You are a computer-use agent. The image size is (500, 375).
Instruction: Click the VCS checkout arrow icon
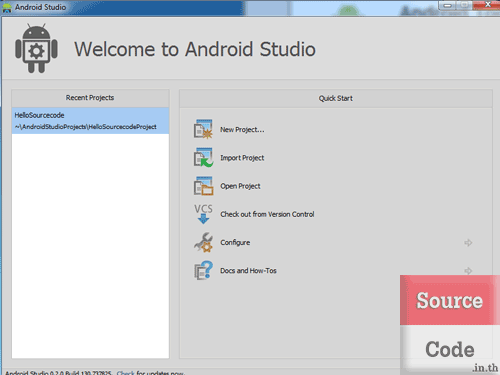[203, 214]
